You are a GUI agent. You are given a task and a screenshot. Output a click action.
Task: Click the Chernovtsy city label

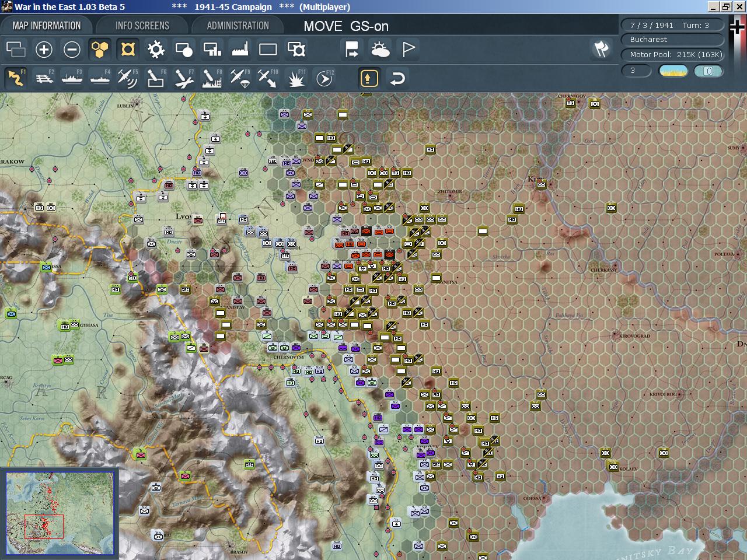[x=288, y=357]
